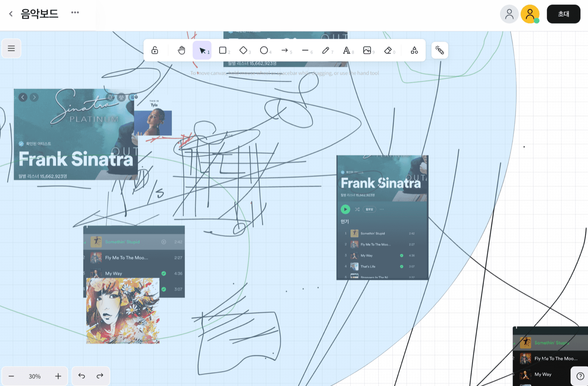Click the zoom in plus button
The height and width of the screenshot is (386, 588).
point(58,376)
